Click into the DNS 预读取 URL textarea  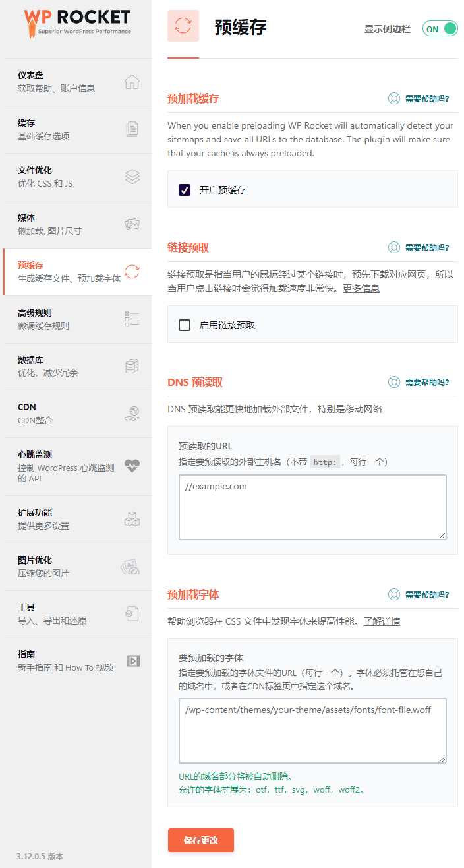click(312, 507)
